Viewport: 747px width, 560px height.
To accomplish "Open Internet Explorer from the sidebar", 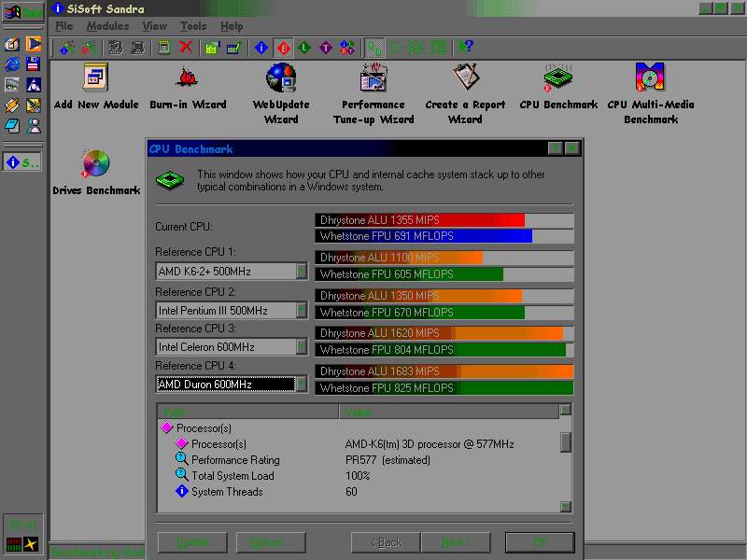I will point(12,64).
